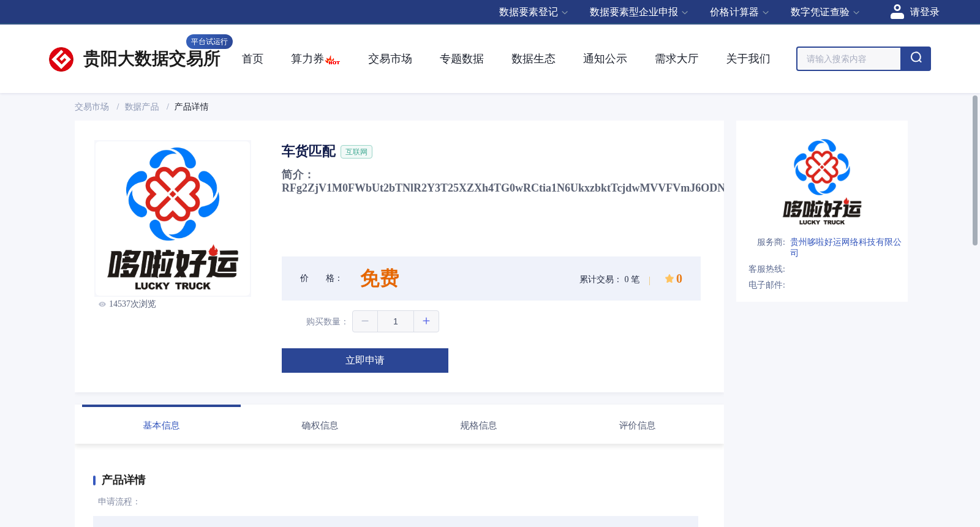Click the eye icon beside 14537次浏览

point(102,304)
